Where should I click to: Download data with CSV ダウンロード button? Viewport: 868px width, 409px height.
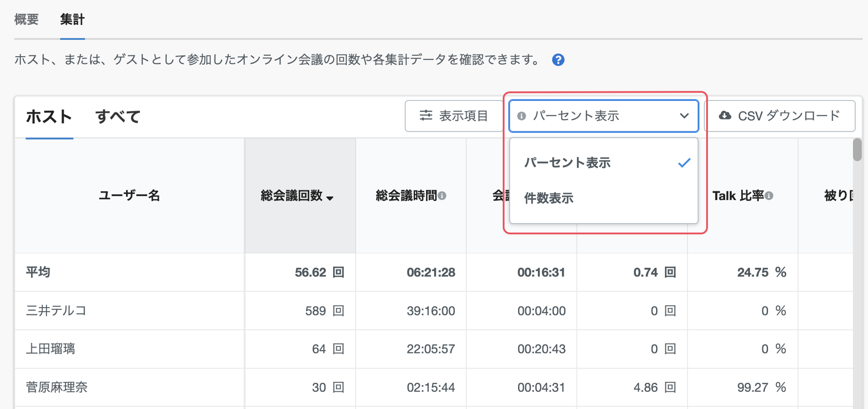click(780, 116)
